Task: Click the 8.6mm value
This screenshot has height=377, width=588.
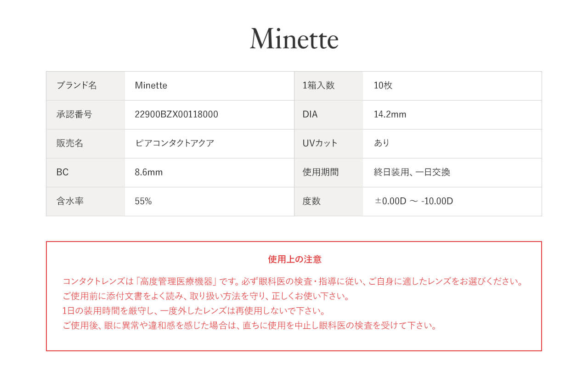Action: click(x=149, y=172)
